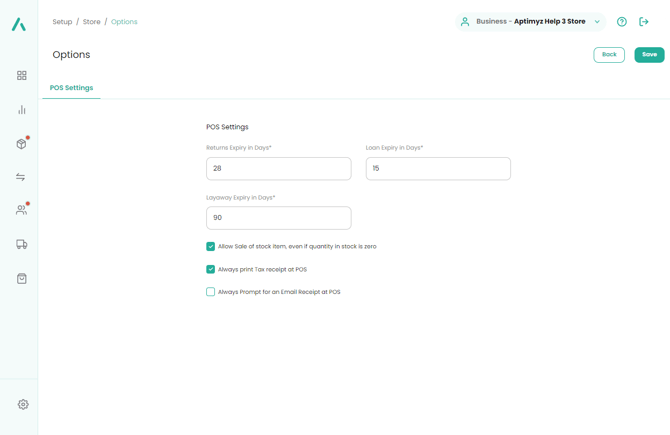Go to Setup in the breadcrumb
This screenshot has width=670, height=435.
(62, 22)
